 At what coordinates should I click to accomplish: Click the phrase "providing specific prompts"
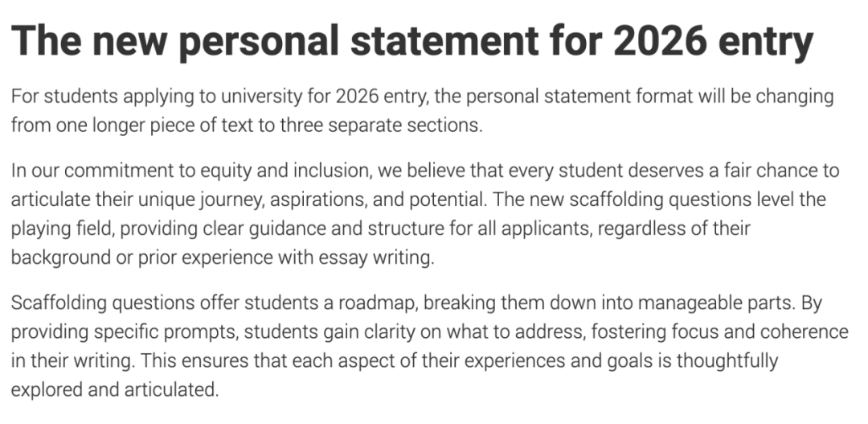(x=124, y=332)
